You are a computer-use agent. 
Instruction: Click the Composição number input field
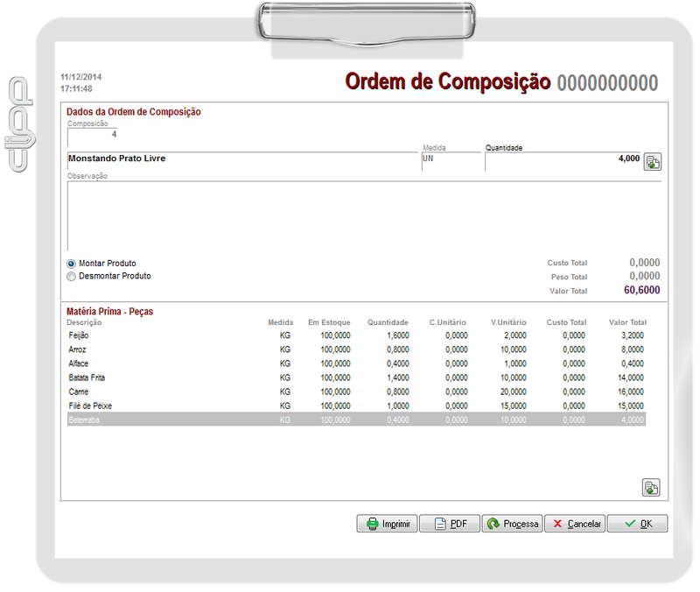point(93,135)
